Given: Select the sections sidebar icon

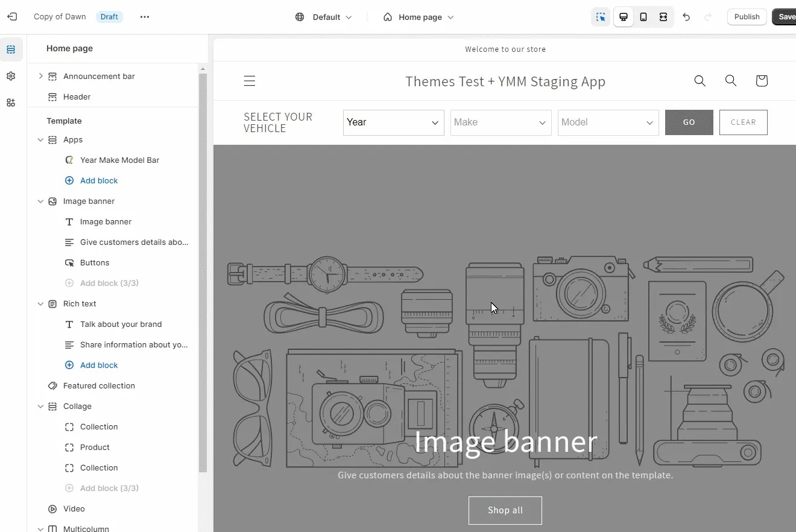Looking at the screenshot, I should click(x=11, y=49).
